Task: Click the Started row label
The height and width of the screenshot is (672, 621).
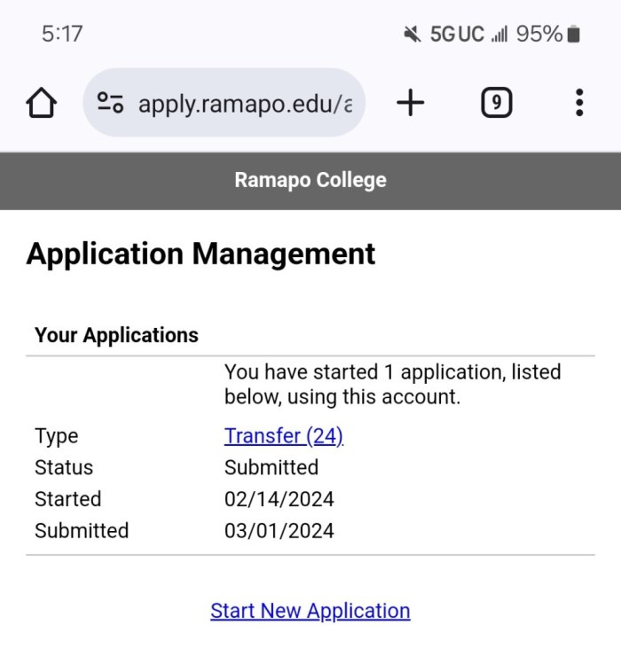Action: (x=67, y=499)
